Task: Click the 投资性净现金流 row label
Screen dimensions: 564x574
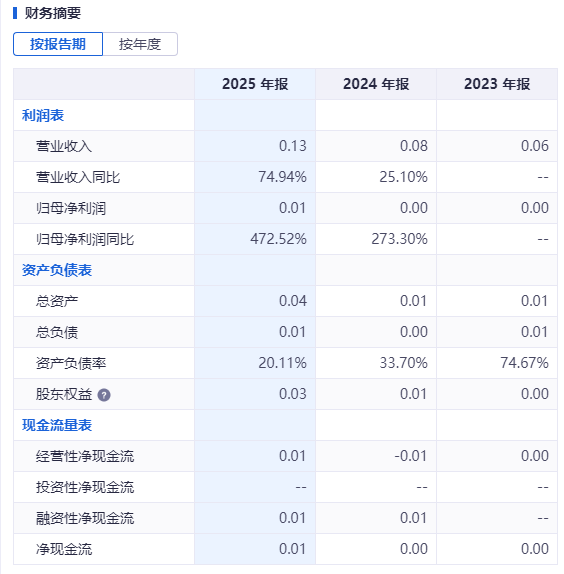Action: tap(85, 487)
